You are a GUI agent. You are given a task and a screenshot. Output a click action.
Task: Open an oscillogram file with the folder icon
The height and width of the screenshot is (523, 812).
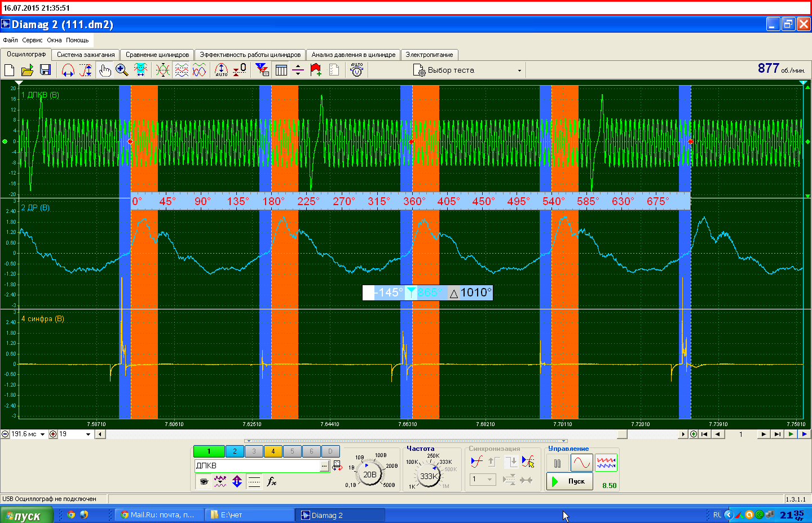click(27, 70)
